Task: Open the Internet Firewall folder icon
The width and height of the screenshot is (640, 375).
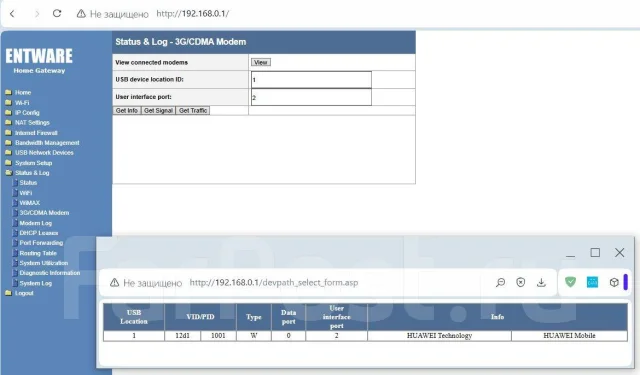Action: coord(8,133)
